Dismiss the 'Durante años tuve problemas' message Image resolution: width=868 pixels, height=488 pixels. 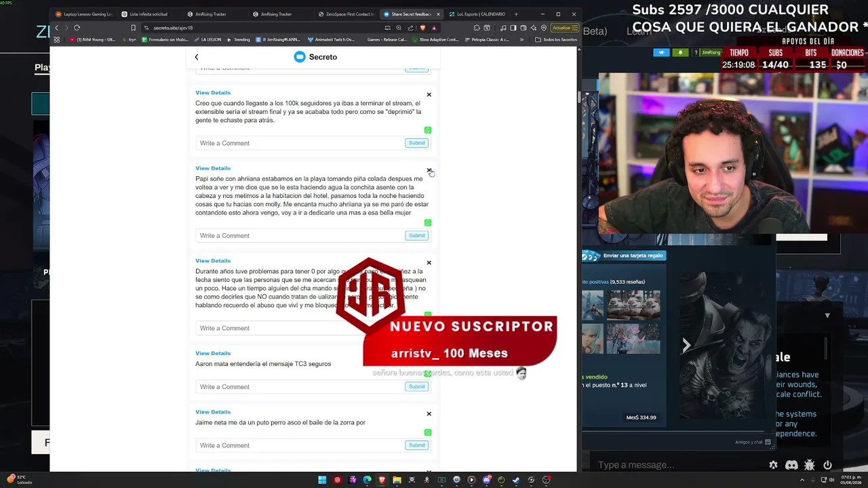[x=429, y=263]
